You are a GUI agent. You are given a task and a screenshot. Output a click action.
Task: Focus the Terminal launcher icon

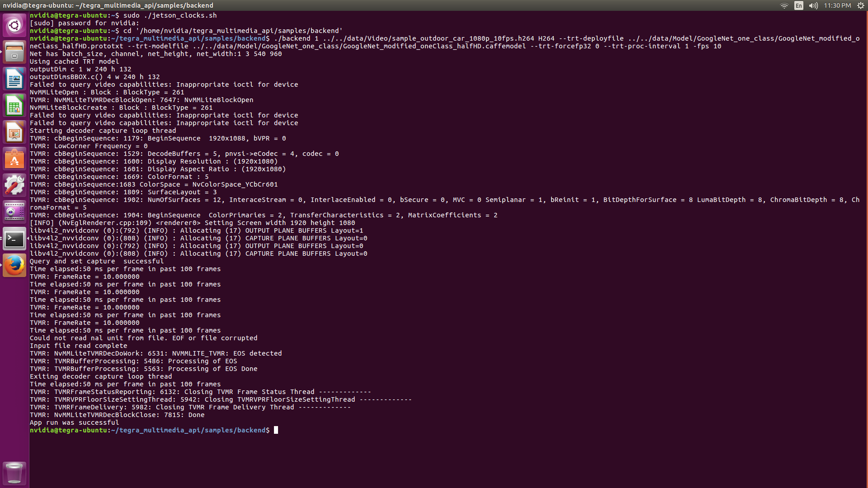click(x=14, y=239)
